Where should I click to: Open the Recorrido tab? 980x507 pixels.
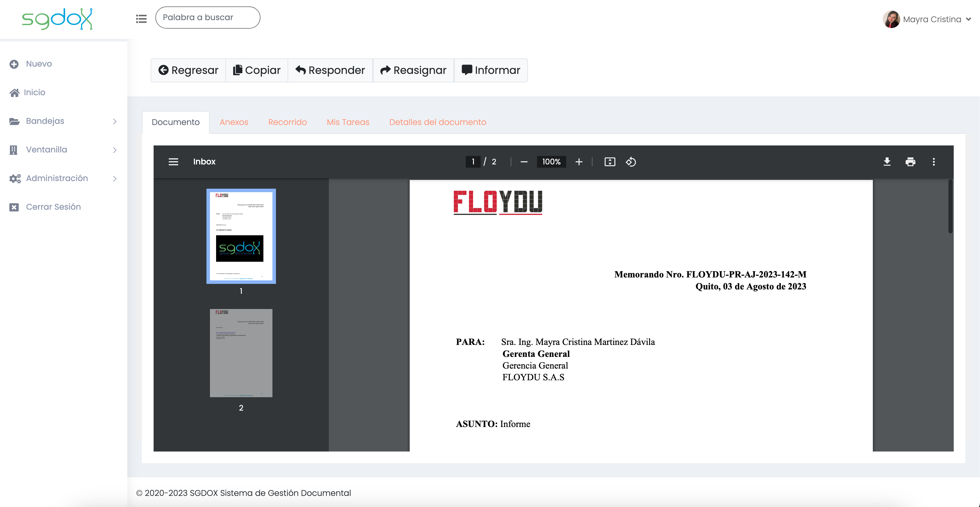(287, 122)
